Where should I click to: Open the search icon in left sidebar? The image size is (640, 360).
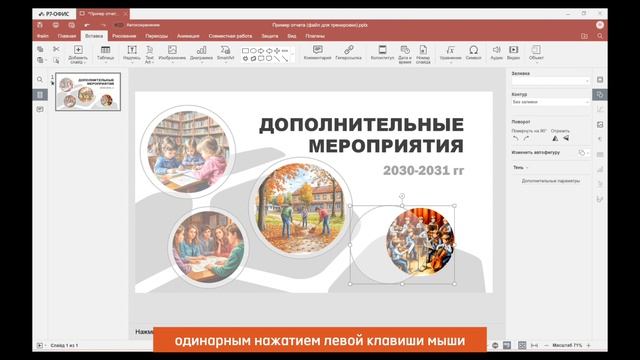pyautogui.click(x=40, y=80)
